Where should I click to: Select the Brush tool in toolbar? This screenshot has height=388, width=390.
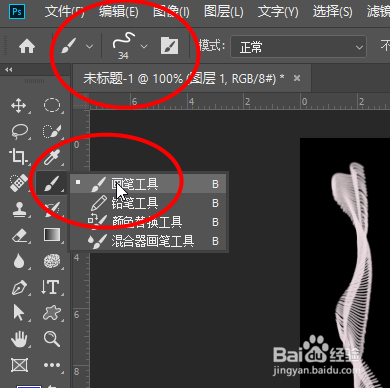click(x=51, y=183)
